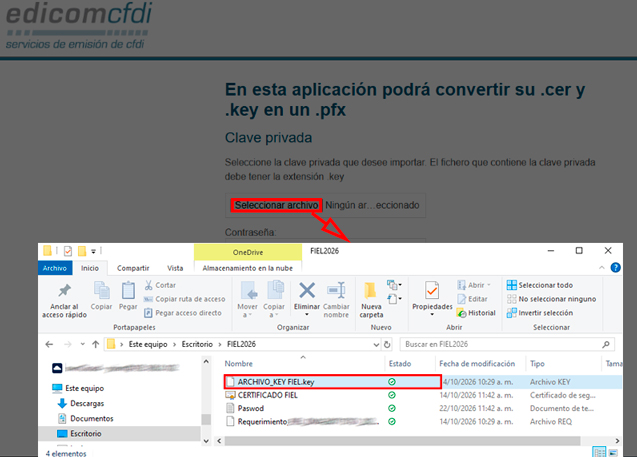Click Copiar ruta de acceso
Viewport: 637px width, 457px height.
coord(184,299)
